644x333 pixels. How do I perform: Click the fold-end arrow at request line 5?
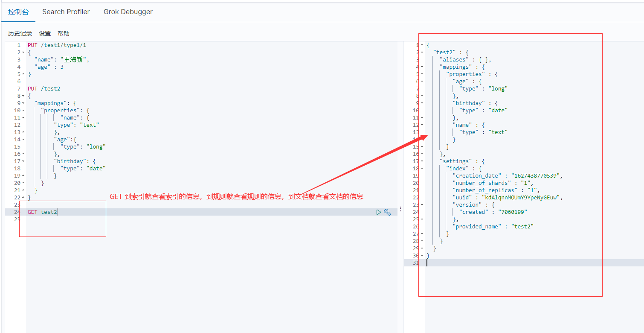23,74
